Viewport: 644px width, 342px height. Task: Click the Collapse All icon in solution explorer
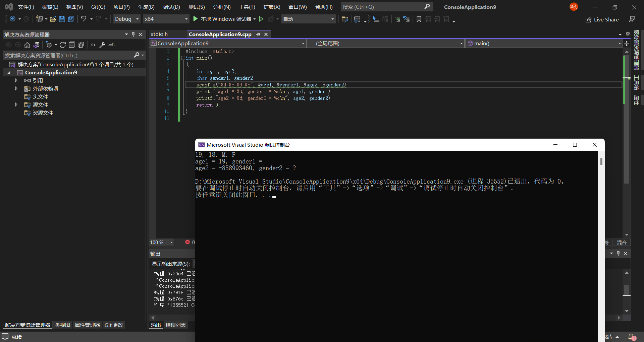click(x=72, y=45)
